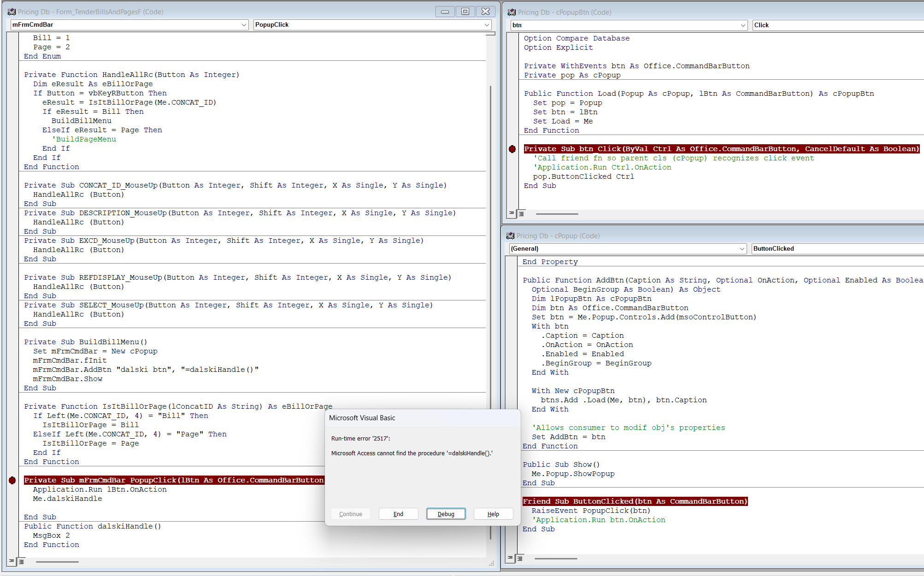
Task: Remove the breakpoint dot on the btn_Click line
Action: (x=512, y=149)
